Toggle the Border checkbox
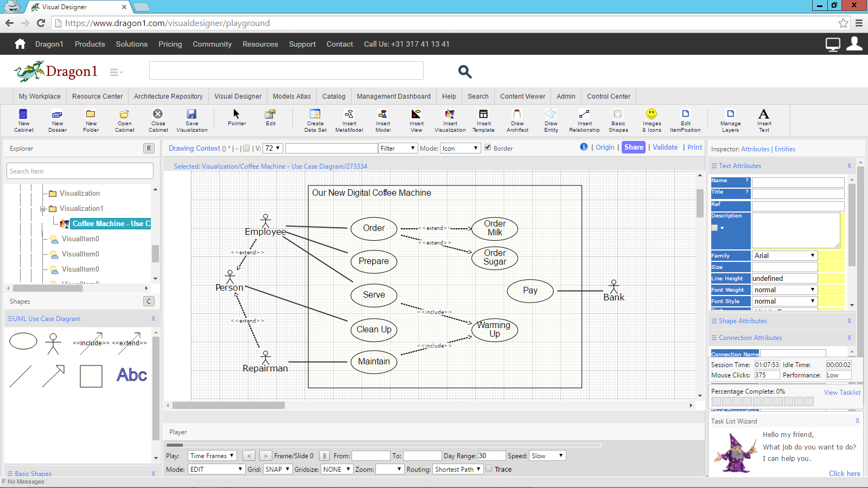 point(488,147)
